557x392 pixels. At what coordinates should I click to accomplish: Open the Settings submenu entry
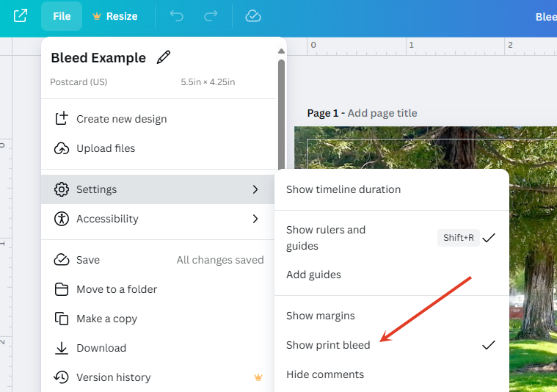tap(159, 189)
